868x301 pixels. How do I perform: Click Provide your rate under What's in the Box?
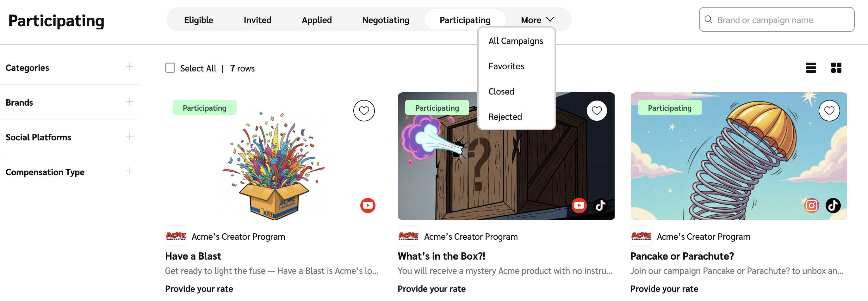pos(431,289)
